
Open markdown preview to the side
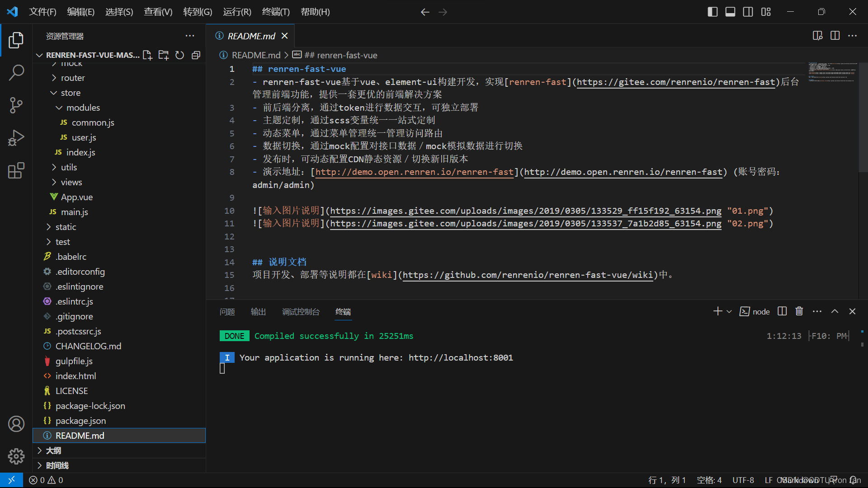(x=817, y=36)
